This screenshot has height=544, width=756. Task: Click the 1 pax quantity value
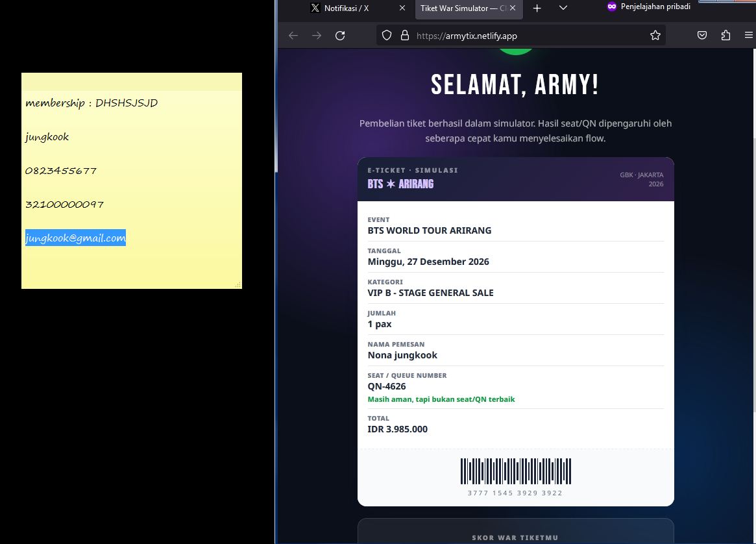(x=380, y=324)
